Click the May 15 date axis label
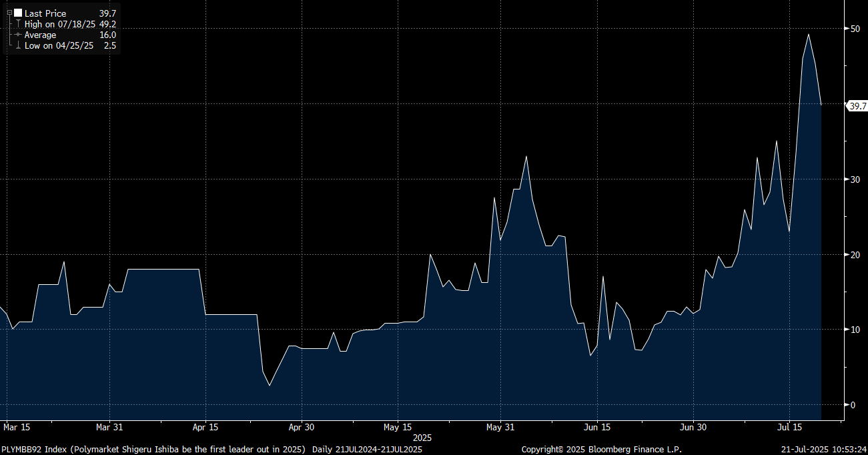The width and height of the screenshot is (868, 455). point(398,427)
